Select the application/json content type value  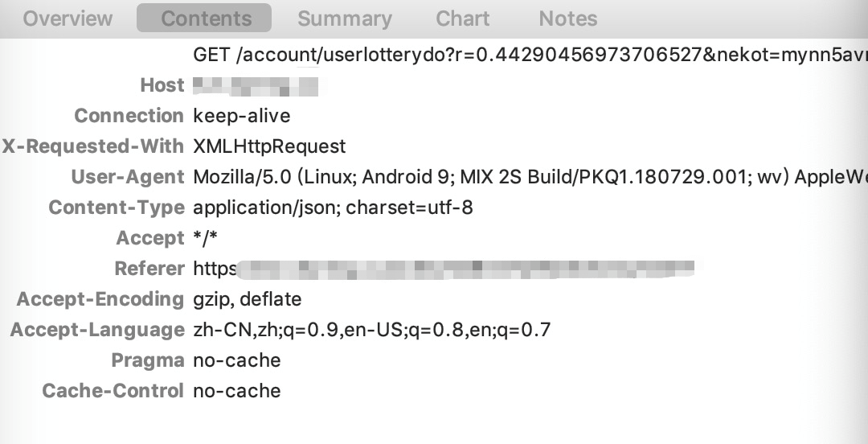click(333, 208)
